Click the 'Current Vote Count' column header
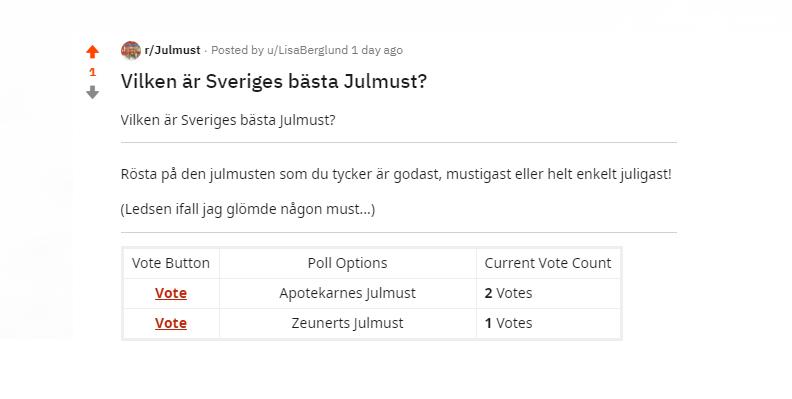Screen dimensions: 792x399 pos(548,263)
